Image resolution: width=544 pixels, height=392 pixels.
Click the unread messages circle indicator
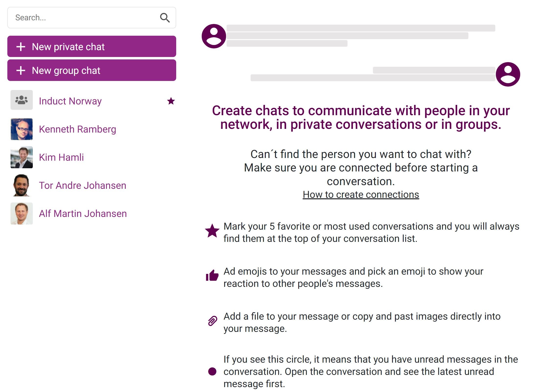(212, 371)
